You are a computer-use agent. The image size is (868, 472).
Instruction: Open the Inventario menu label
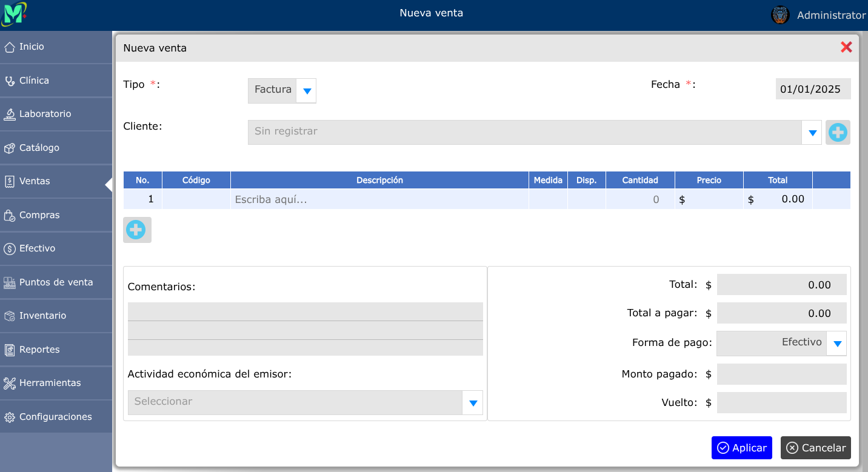[x=43, y=316]
